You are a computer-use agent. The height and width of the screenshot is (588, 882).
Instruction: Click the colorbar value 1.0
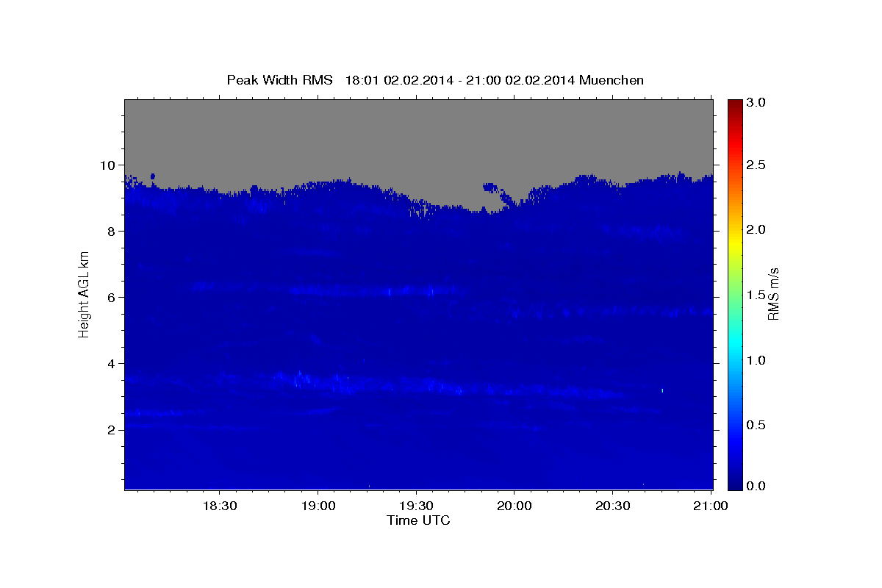tap(757, 360)
